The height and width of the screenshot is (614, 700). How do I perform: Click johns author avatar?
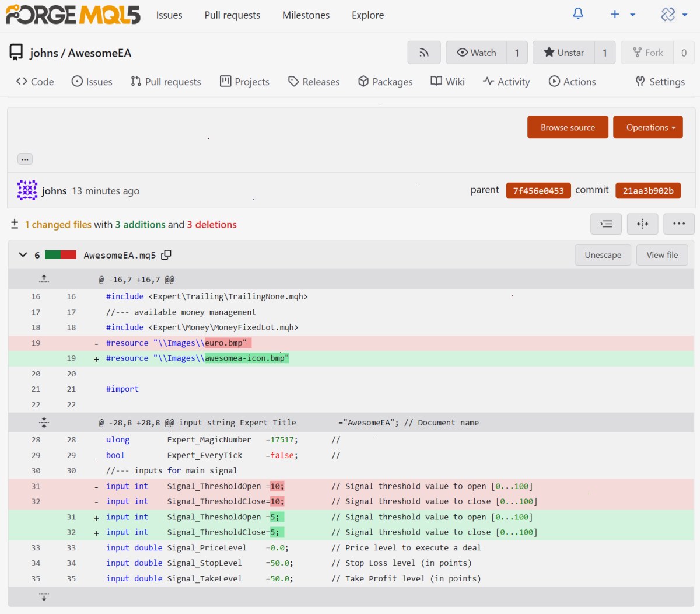pyautogui.click(x=27, y=190)
